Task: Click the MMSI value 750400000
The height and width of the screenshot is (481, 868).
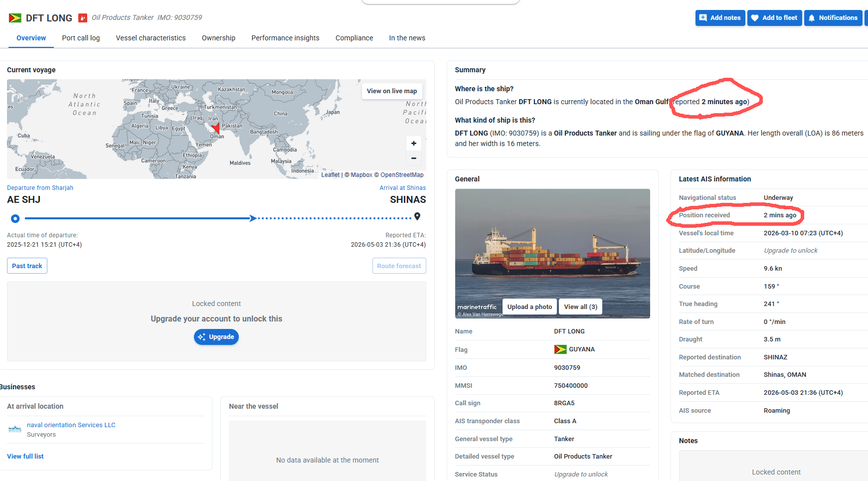Action: coord(571,386)
